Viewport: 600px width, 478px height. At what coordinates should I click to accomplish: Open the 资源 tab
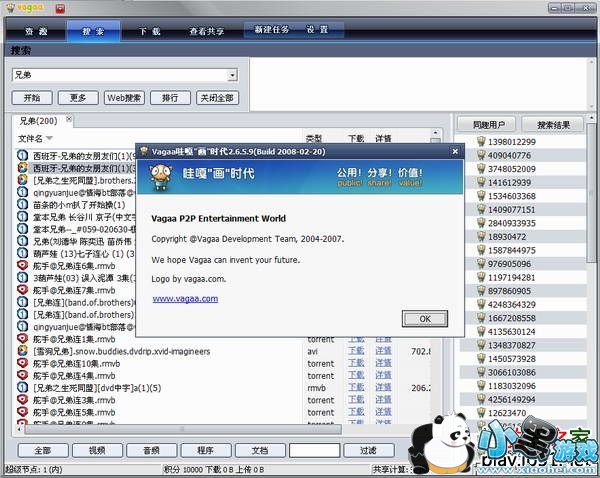point(36,31)
